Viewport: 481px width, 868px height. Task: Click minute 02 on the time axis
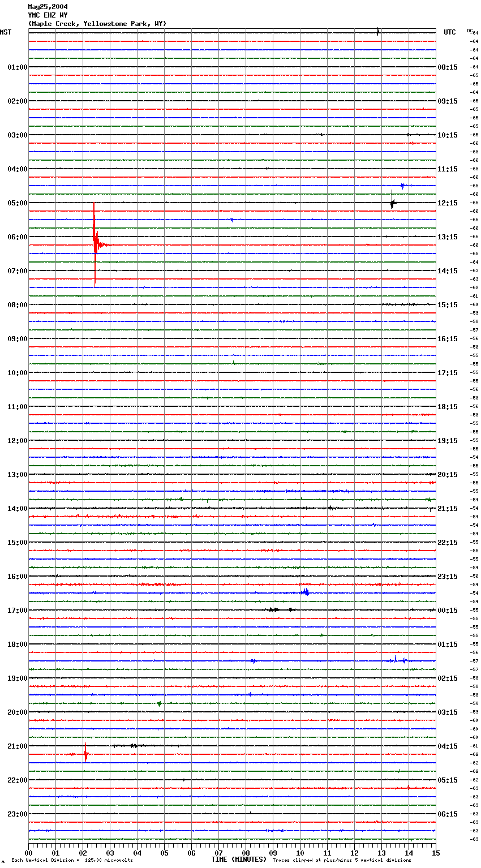(83, 853)
